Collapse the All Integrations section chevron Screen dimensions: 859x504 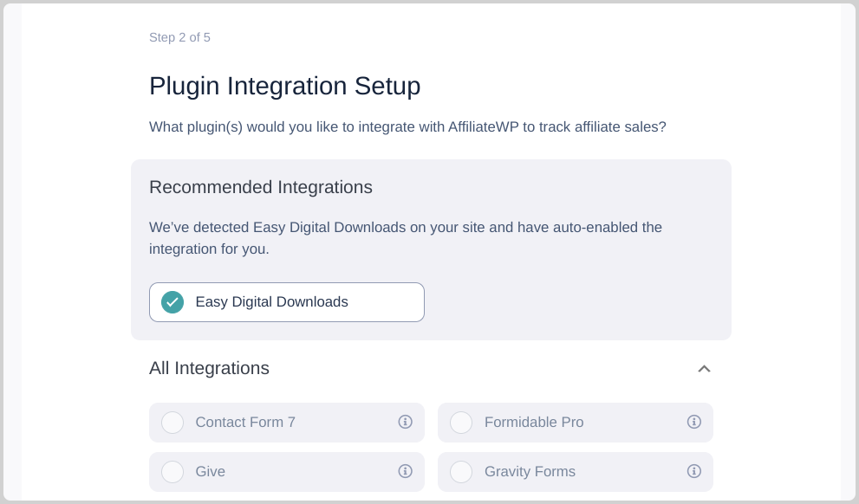coord(705,369)
